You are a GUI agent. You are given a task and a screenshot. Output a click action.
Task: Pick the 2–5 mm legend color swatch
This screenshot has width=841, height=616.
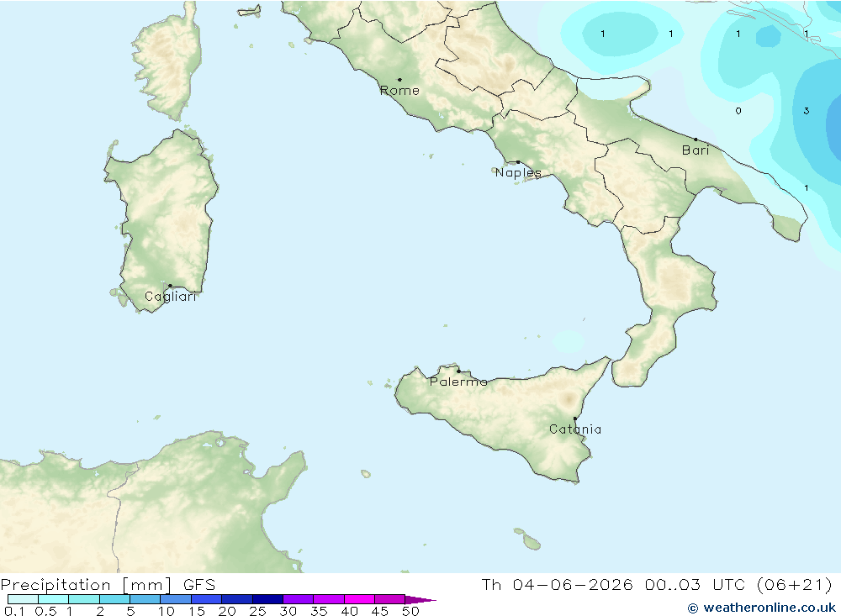click(114, 599)
